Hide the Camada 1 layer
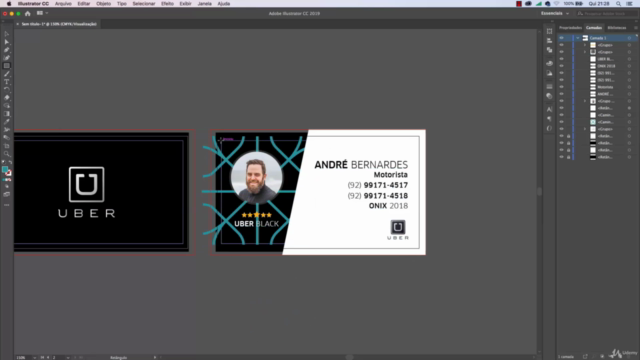This screenshot has height=360, width=640. pyautogui.click(x=562, y=38)
